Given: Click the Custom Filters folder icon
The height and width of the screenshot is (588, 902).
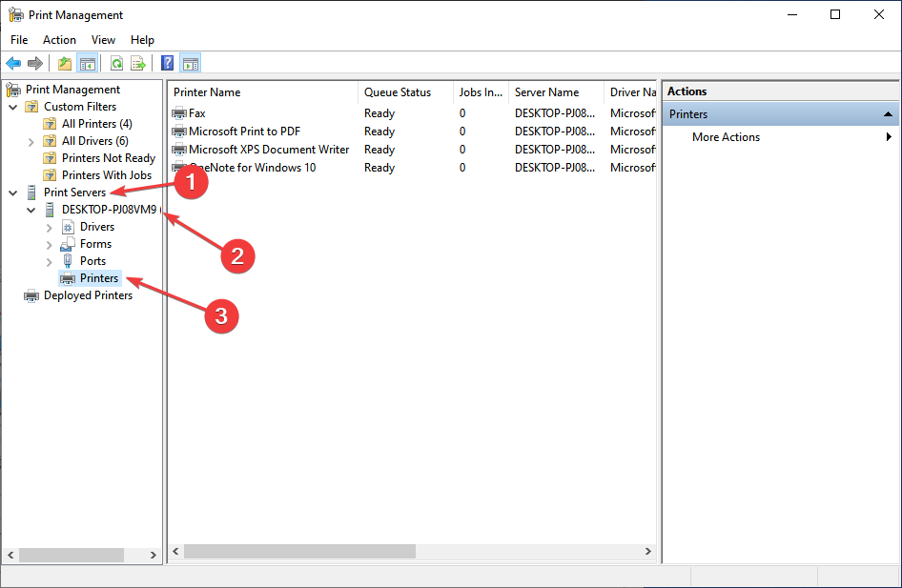Looking at the screenshot, I should [x=31, y=107].
